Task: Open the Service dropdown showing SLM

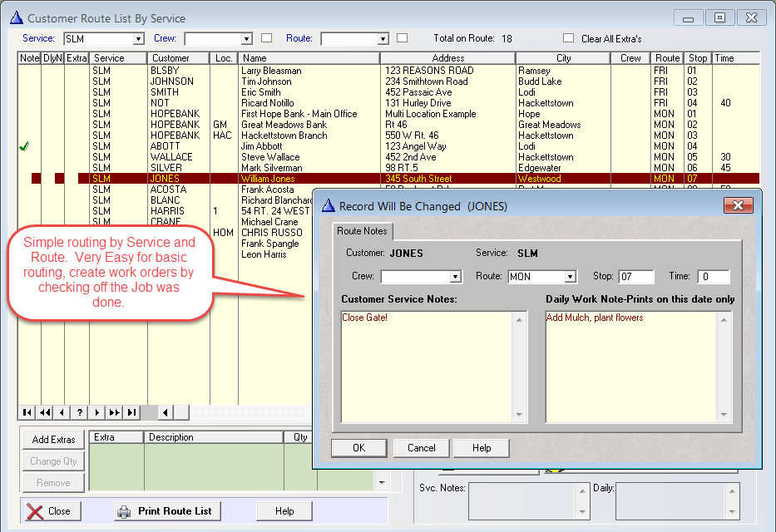Action: point(139,38)
